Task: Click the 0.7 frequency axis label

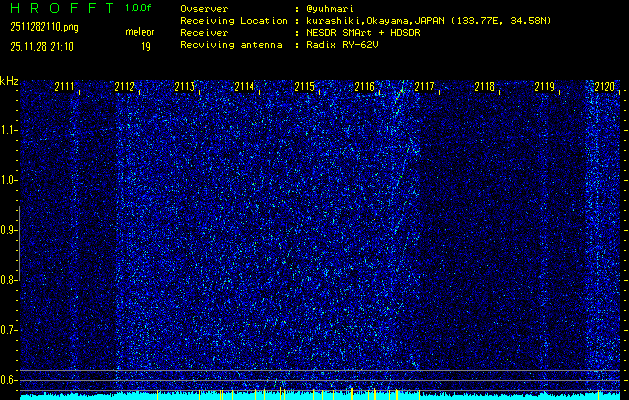Action: point(8,330)
